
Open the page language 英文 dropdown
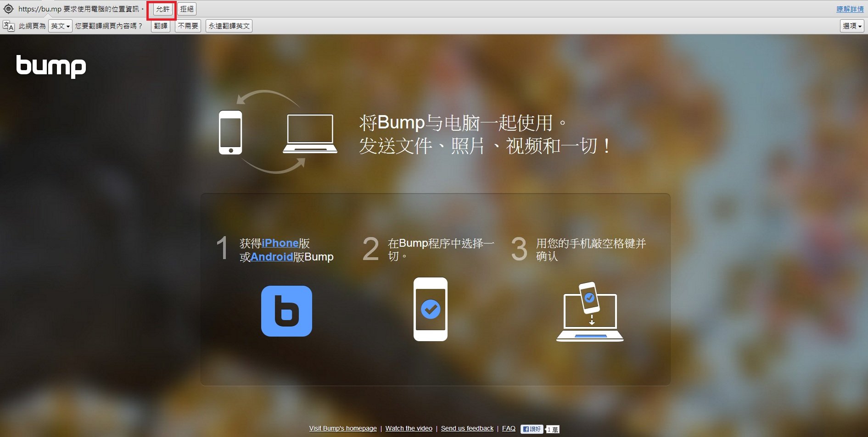pyautogui.click(x=60, y=26)
